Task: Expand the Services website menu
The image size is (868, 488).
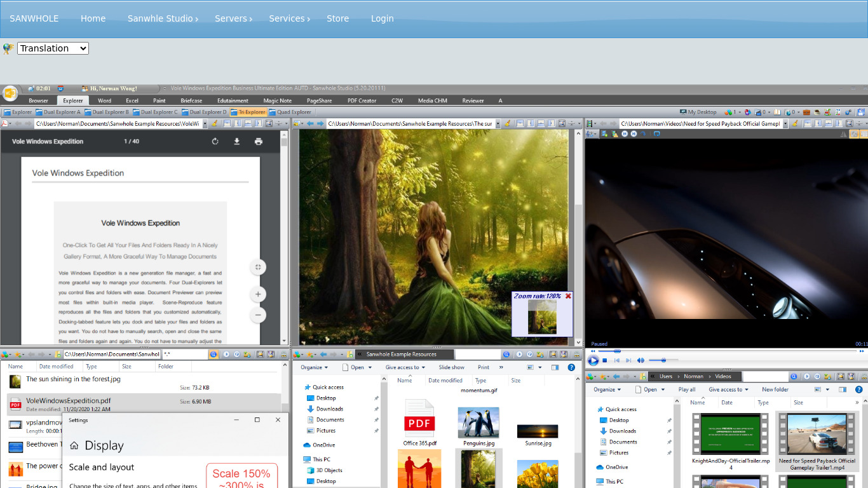Action: point(289,18)
